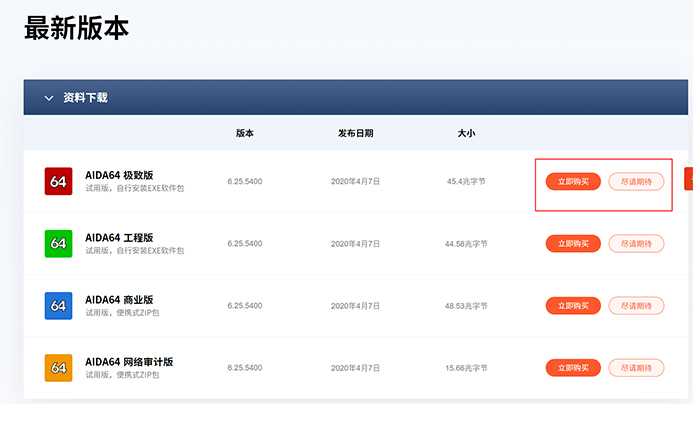Click 尽请期待 for AIDA64 网络审计版
This screenshot has height=438, width=700.
(636, 367)
